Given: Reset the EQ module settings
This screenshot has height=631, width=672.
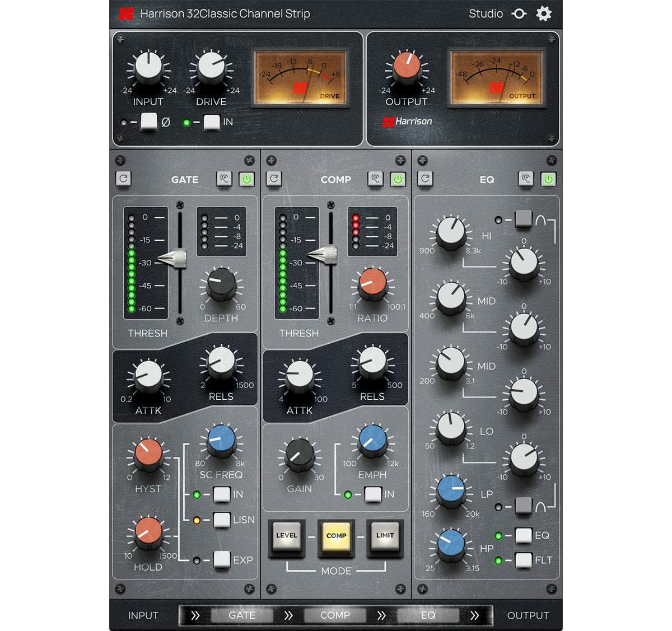Looking at the screenshot, I should click(x=424, y=179).
